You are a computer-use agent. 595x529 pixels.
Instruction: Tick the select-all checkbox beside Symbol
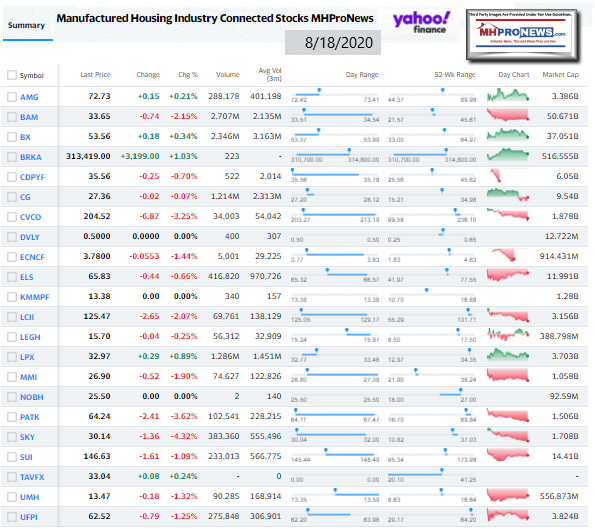click(x=12, y=75)
